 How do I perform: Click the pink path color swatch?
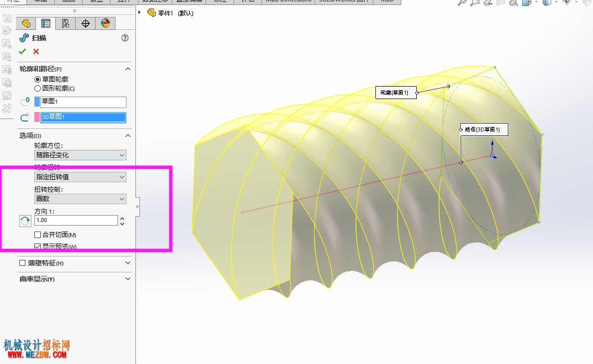coord(37,118)
